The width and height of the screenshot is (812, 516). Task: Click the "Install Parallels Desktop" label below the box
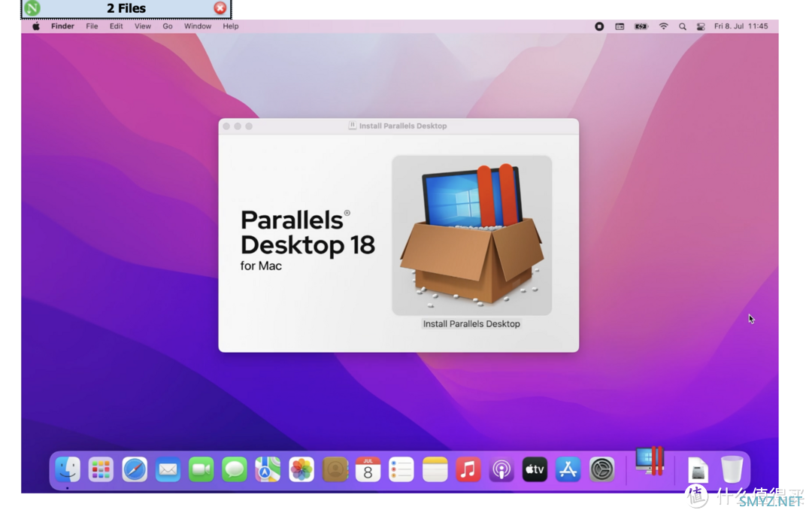coord(471,323)
